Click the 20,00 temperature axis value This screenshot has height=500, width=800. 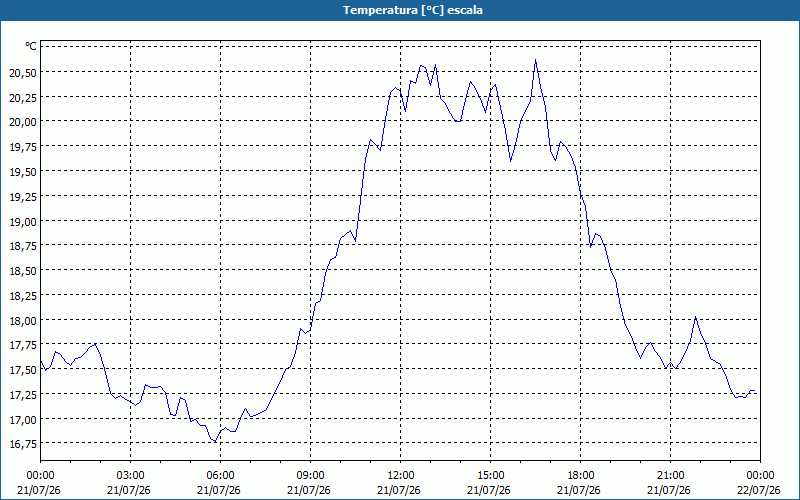(23, 122)
